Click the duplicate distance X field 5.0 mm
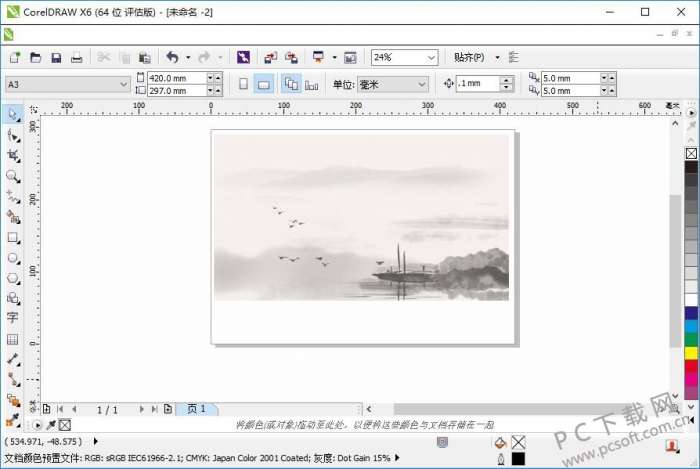Image resolution: width=700 pixels, height=469 pixels. click(570, 78)
